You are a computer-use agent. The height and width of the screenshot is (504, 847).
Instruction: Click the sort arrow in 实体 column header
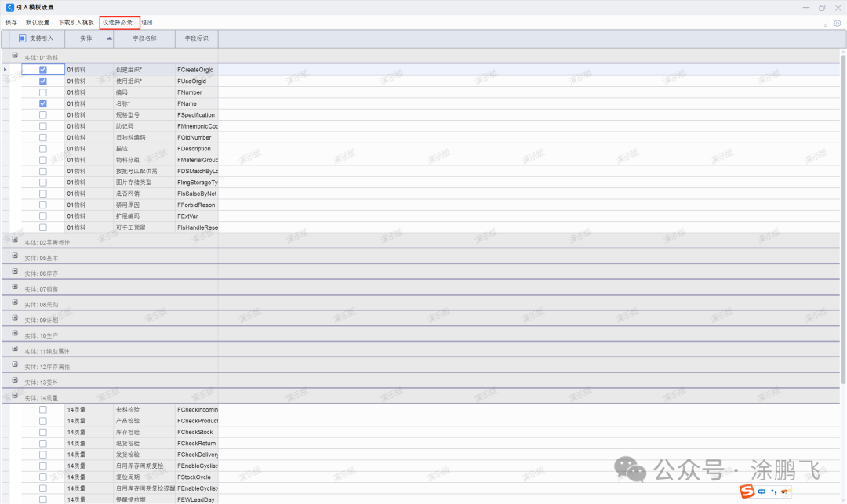[x=108, y=38]
